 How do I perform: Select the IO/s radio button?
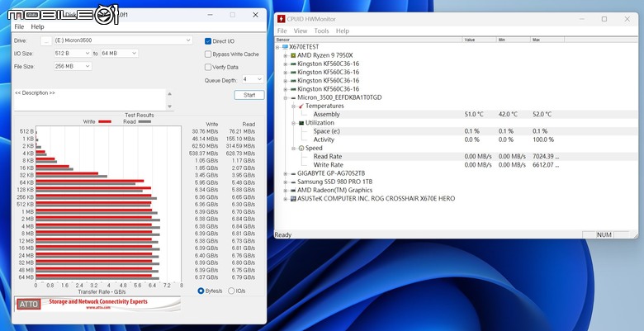(x=231, y=291)
